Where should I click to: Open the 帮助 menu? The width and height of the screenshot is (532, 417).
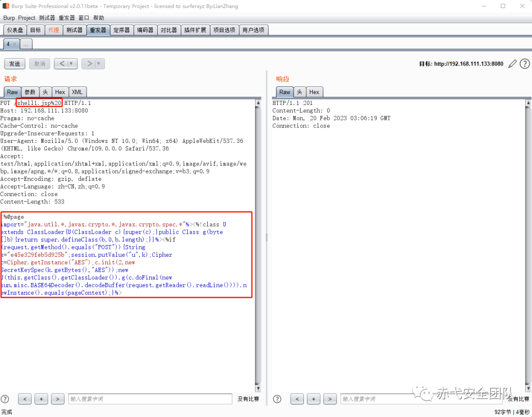click(x=99, y=18)
